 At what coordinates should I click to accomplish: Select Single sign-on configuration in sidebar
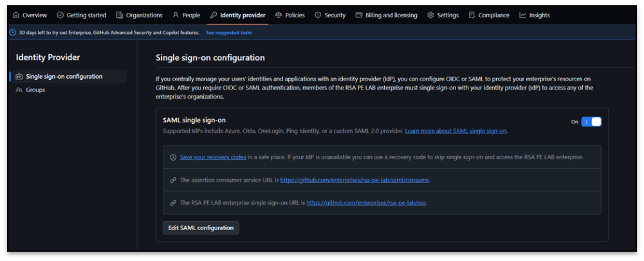64,77
